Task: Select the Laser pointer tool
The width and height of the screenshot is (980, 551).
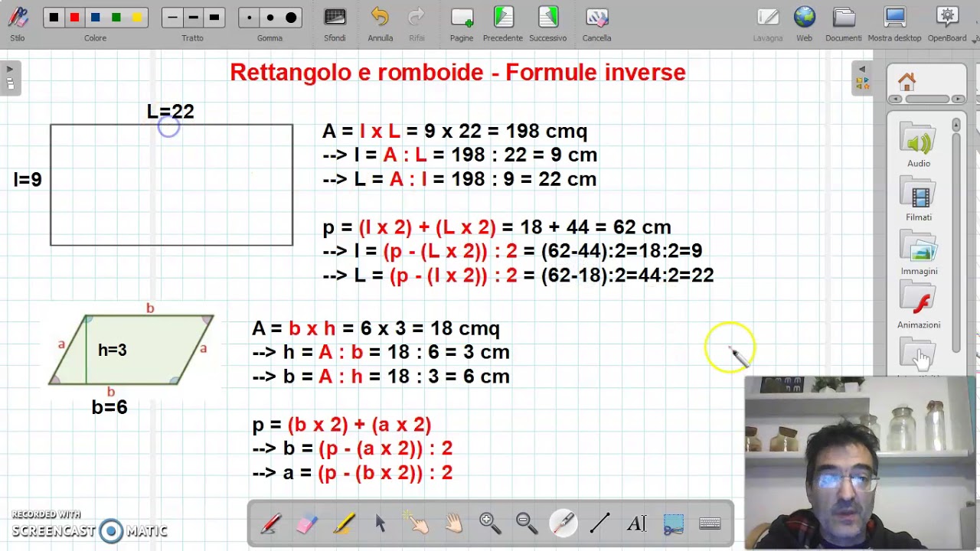Action: click(563, 523)
